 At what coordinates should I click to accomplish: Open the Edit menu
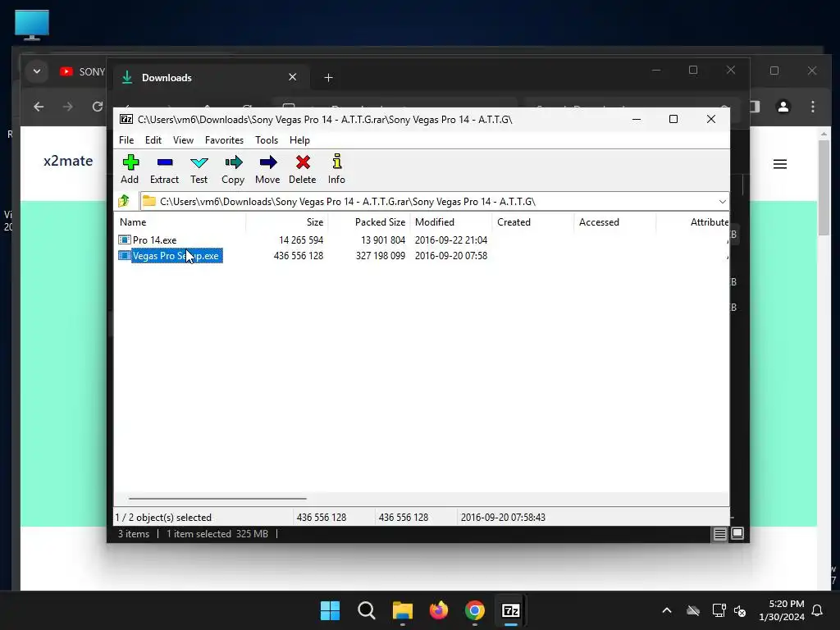(153, 139)
